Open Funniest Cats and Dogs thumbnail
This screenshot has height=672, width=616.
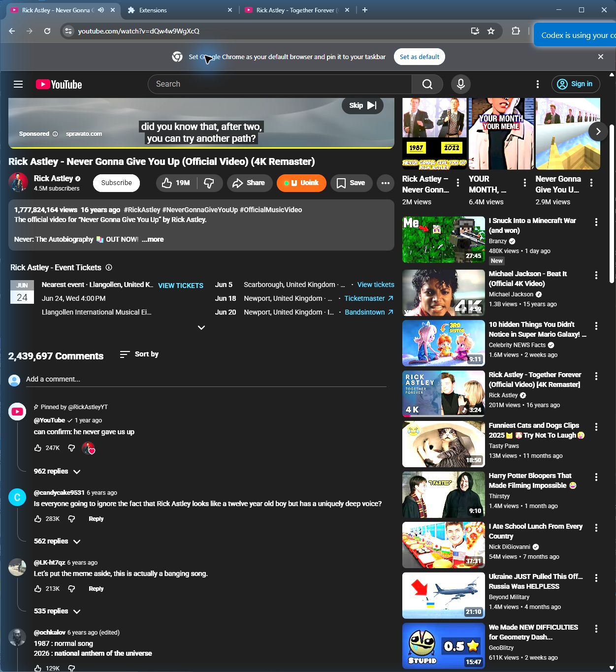[444, 444]
